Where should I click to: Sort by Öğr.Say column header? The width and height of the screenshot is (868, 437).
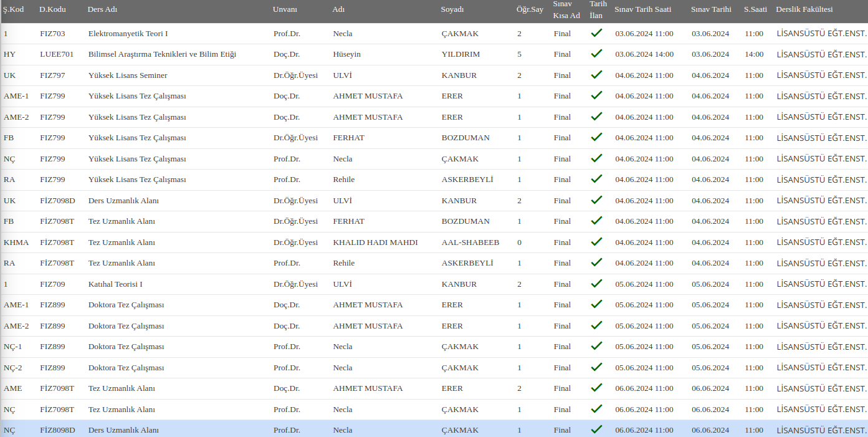click(x=530, y=9)
